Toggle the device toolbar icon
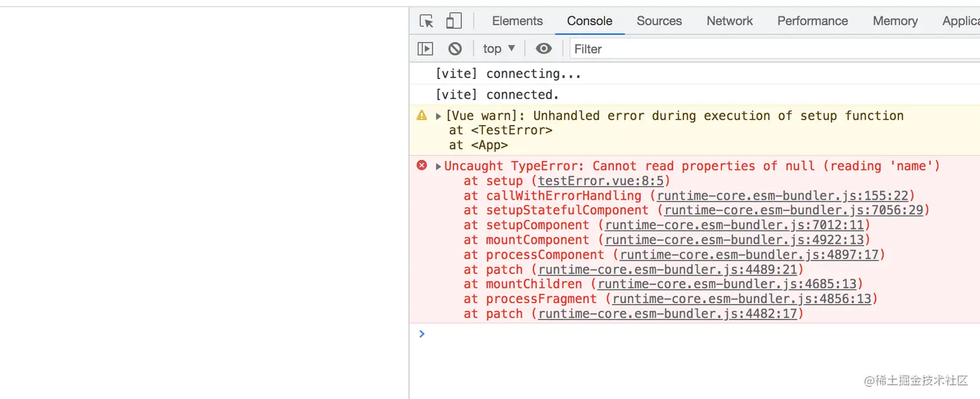This screenshot has height=399, width=980. (x=454, y=21)
